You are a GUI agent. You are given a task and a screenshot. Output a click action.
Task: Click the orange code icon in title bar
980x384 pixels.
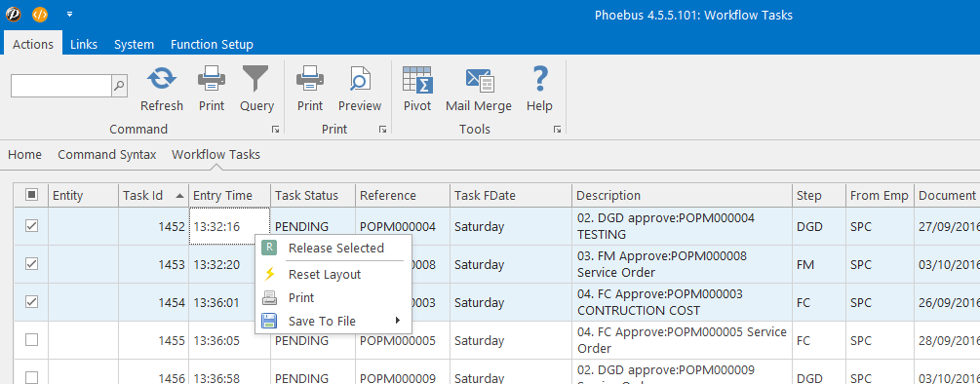40,15
